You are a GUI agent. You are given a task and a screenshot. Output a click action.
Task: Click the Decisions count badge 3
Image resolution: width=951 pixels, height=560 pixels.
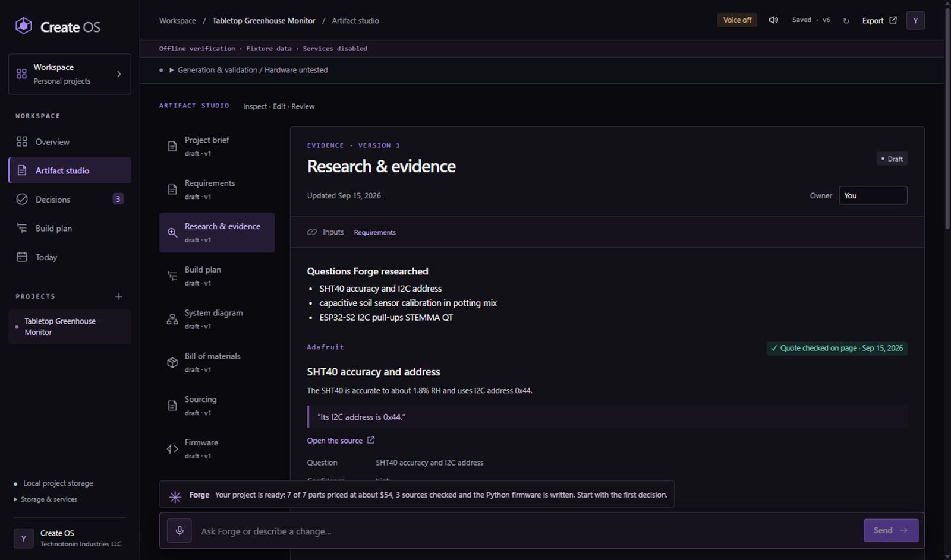118,199
